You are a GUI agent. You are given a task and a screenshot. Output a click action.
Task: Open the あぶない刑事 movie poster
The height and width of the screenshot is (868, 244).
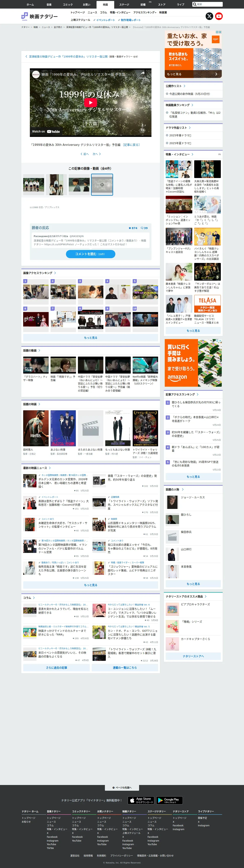[x=63, y=428]
